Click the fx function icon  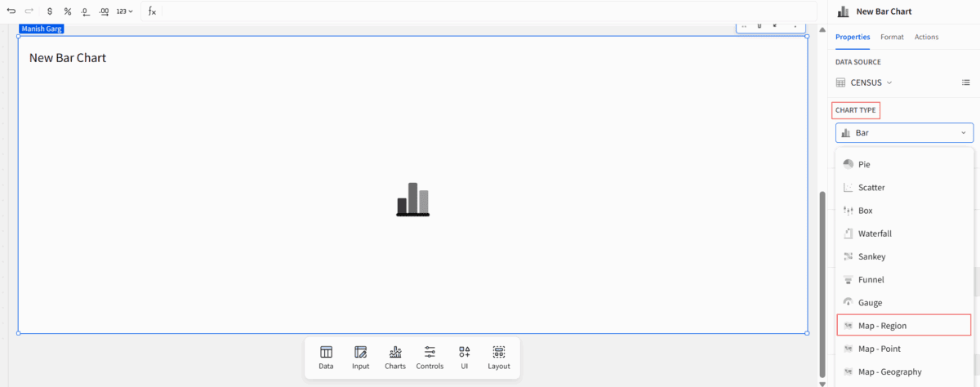152,11
